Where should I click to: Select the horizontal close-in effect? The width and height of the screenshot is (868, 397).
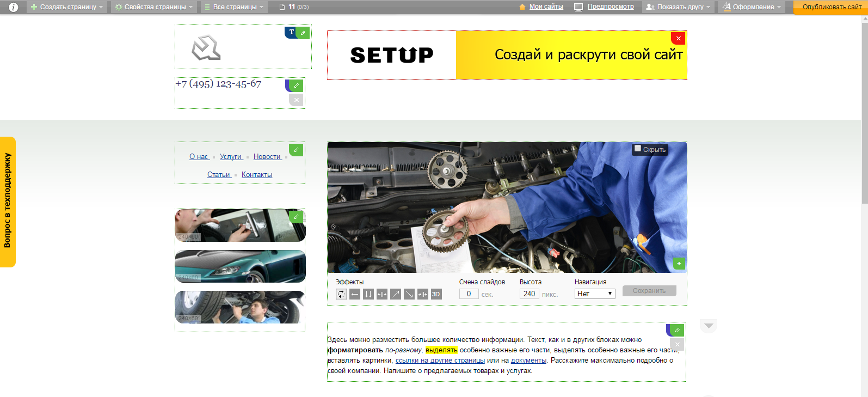(423, 294)
